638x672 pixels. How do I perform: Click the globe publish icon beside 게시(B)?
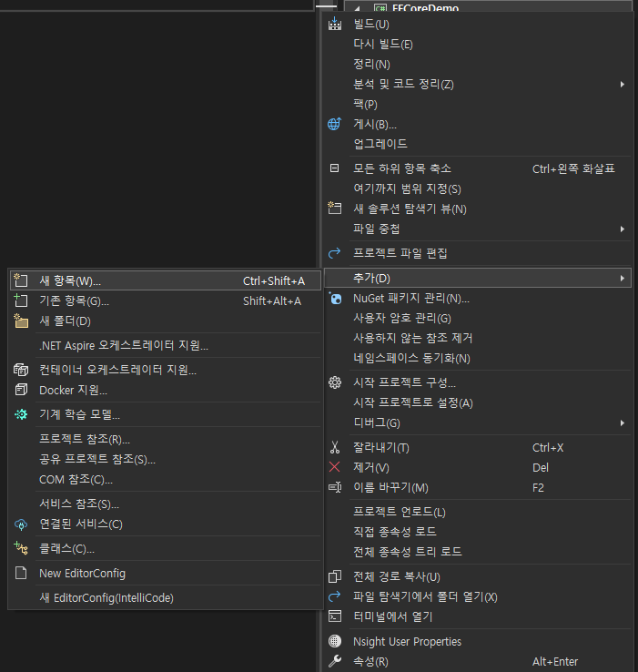[x=335, y=124]
